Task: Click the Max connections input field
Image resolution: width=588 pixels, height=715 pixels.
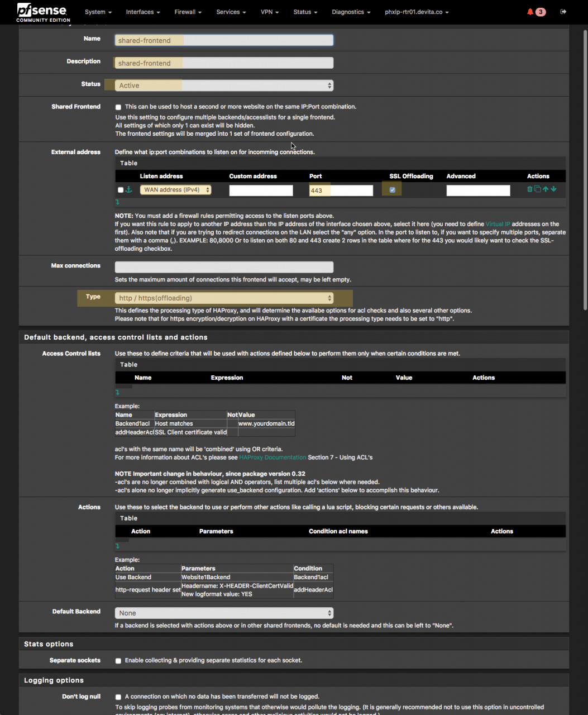Action: 224,268
